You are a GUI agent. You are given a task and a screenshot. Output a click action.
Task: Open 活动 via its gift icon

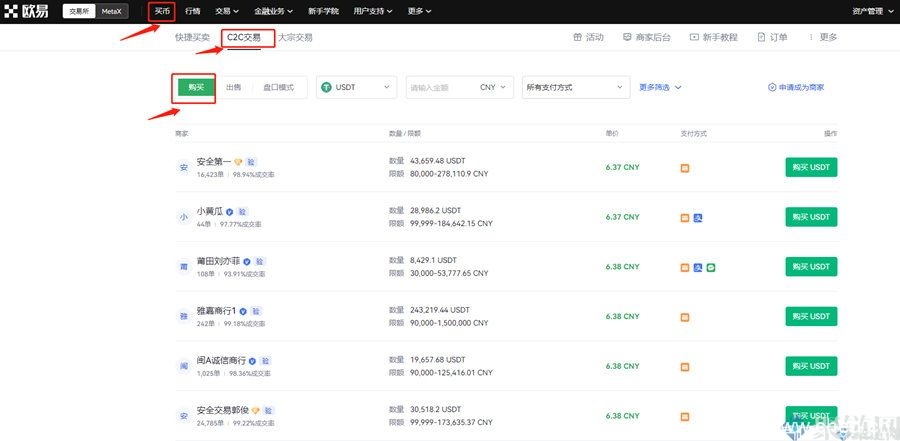click(x=578, y=37)
